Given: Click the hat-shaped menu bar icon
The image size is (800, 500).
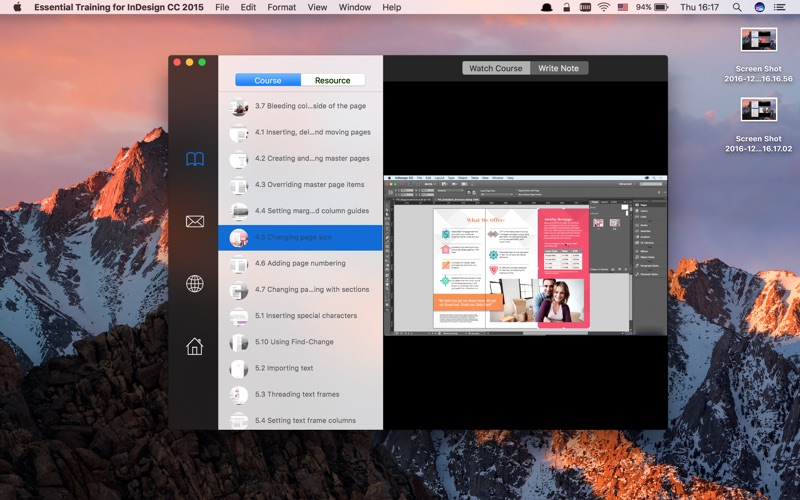Looking at the screenshot, I should point(547,7).
